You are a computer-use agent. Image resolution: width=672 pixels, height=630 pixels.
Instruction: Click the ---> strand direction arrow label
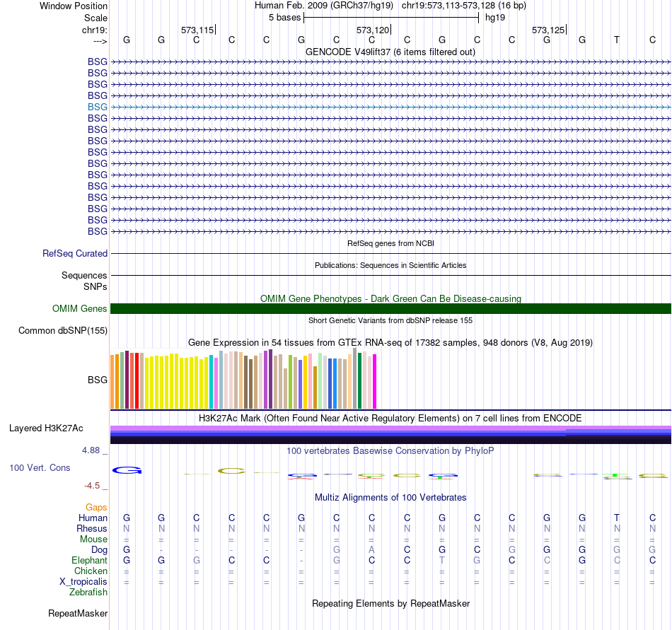(x=100, y=41)
